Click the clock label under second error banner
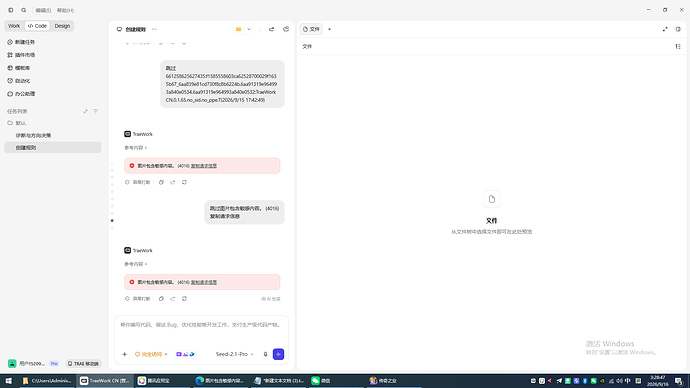Viewport: 690px width, 388px height. click(137, 299)
